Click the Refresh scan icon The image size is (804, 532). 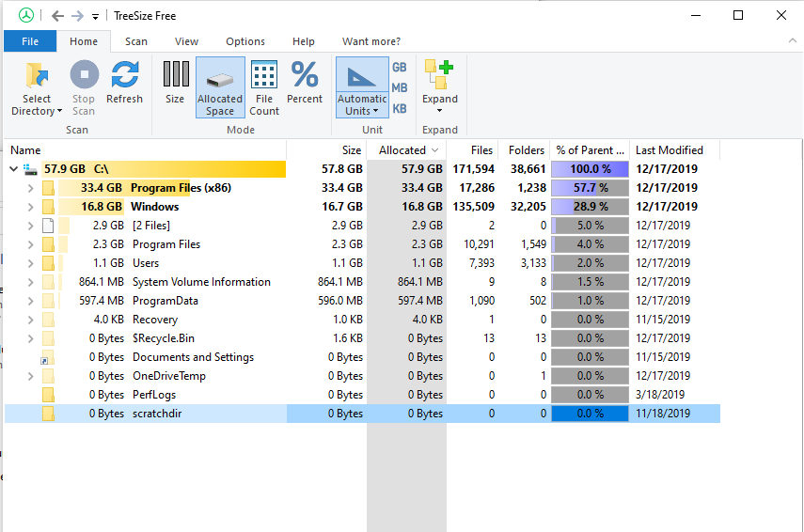(124, 75)
